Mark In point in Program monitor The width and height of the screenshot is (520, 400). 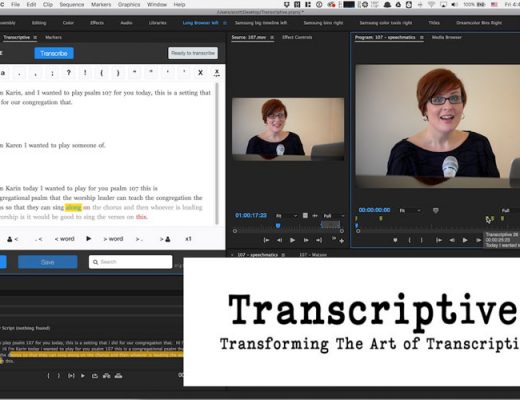point(409,240)
